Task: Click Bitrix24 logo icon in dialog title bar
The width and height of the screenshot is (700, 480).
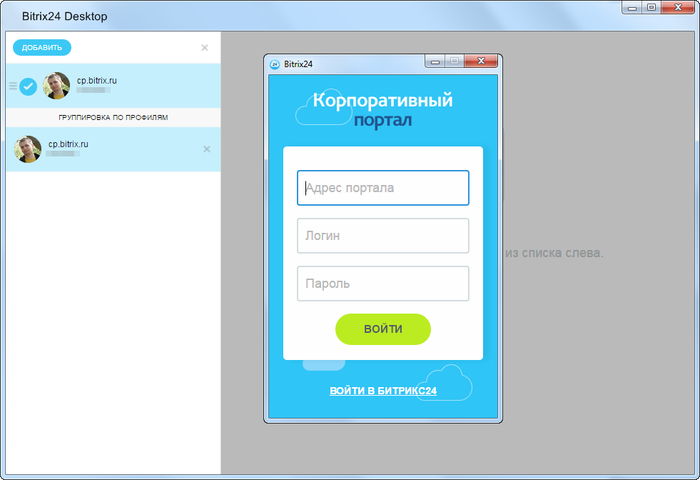Action: pos(275,64)
